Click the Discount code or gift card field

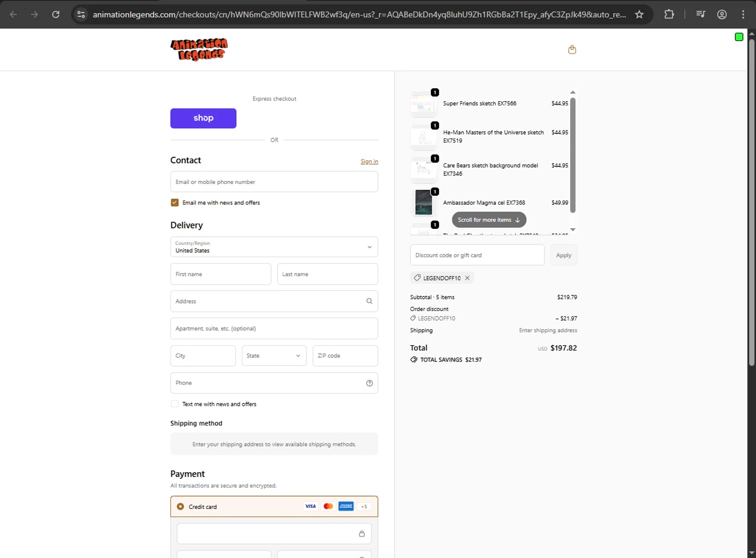click(477, 255)
